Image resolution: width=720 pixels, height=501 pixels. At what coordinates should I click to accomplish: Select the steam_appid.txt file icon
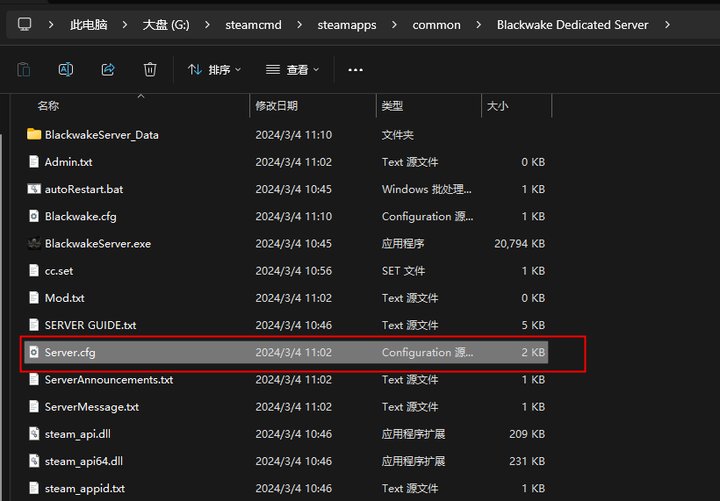click(x=34, y=488)
